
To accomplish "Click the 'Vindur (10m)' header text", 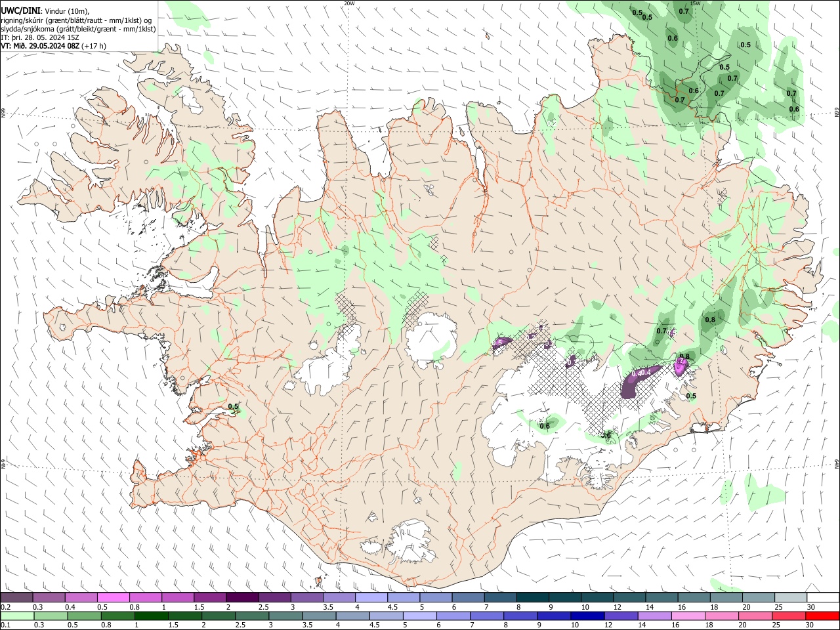I will click(66, 11).
